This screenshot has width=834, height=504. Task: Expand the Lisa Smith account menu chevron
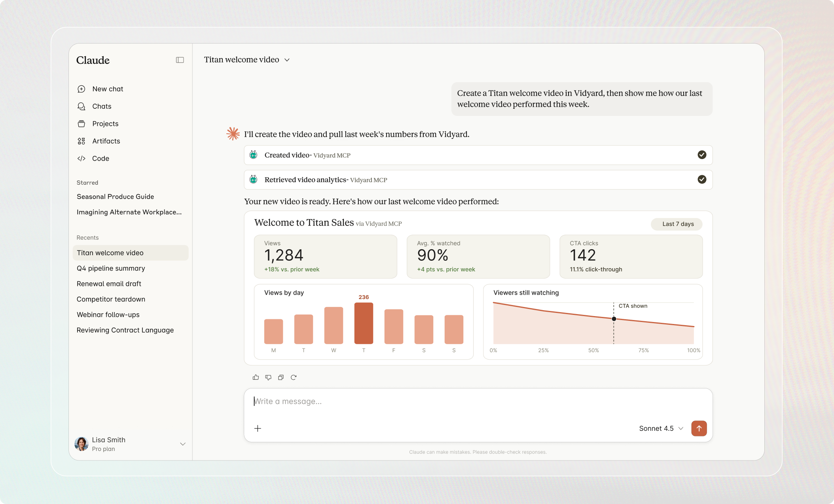pos(183,444)
